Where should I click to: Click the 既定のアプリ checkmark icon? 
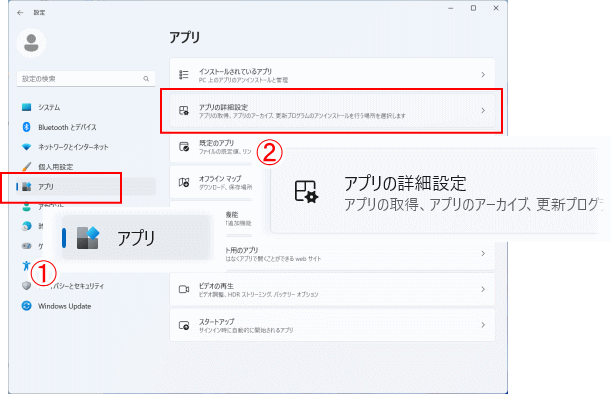(184, 147)
